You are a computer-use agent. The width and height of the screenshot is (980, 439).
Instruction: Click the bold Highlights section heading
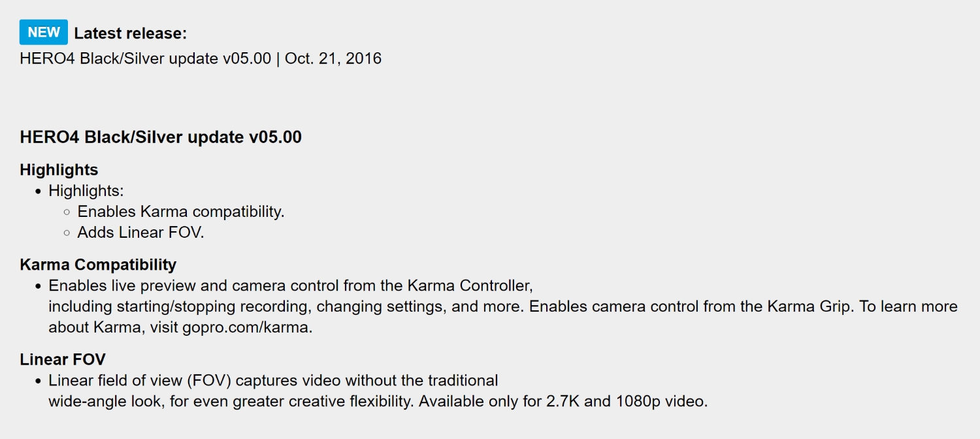pyautogui.click(x=59, y=170)
